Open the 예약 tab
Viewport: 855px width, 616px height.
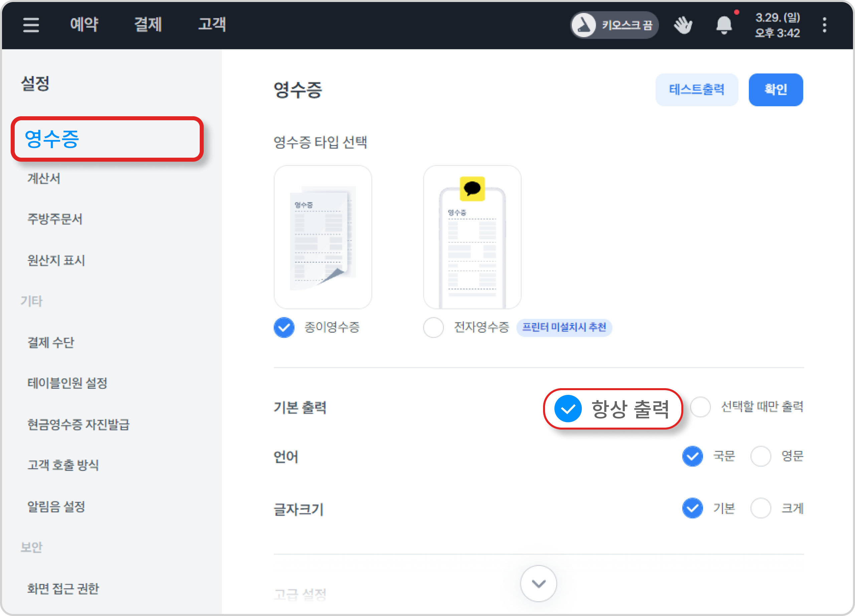tap(84, 25)
